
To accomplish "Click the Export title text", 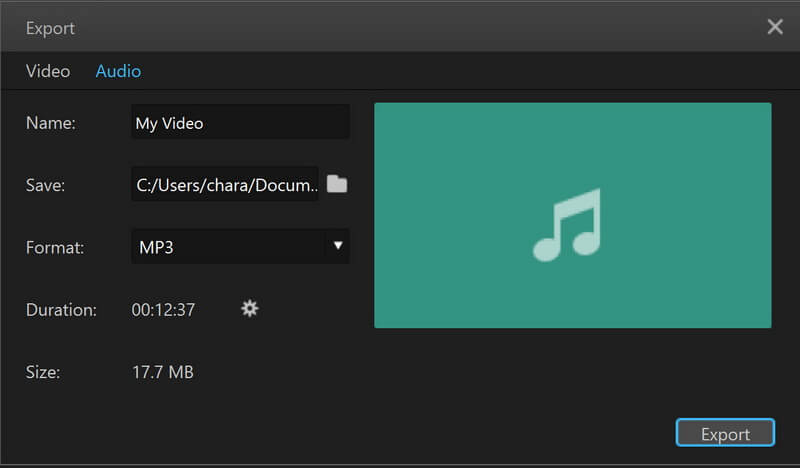I will click(50, 28).
